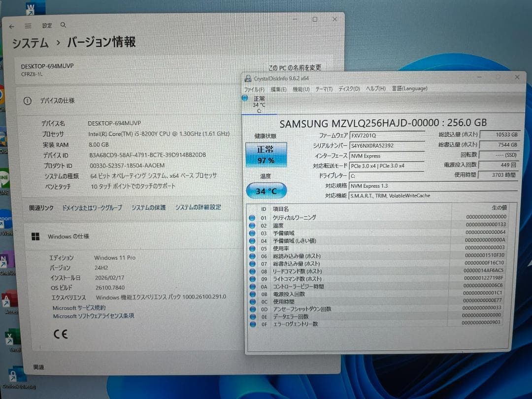Click the search magnifier icon in Settings

coord(63,25)
